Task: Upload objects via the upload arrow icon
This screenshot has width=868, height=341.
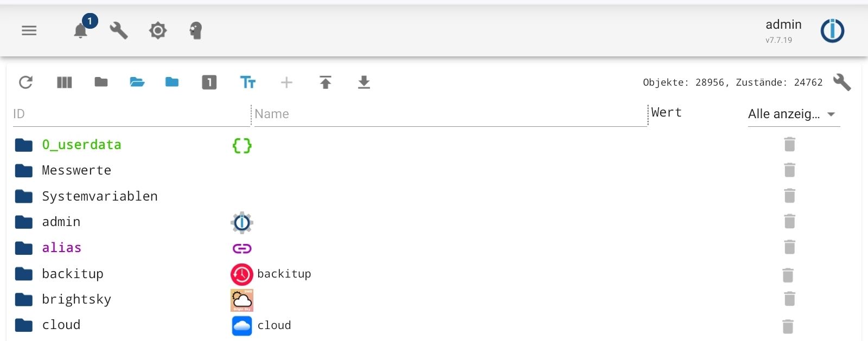Action: coord(325,82)
